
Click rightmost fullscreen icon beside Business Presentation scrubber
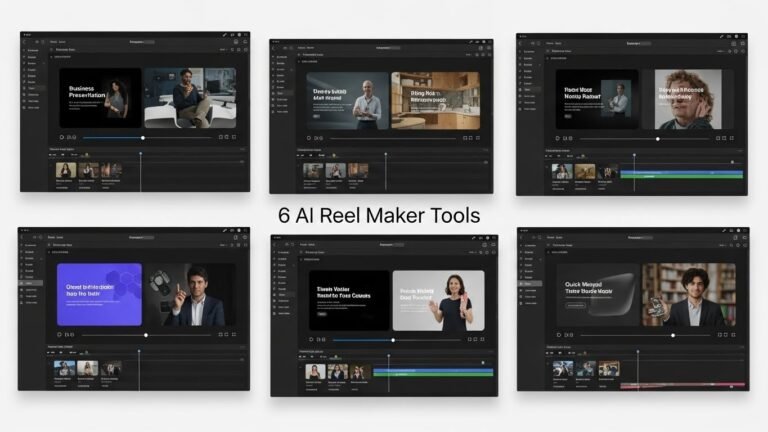point(234,137)
